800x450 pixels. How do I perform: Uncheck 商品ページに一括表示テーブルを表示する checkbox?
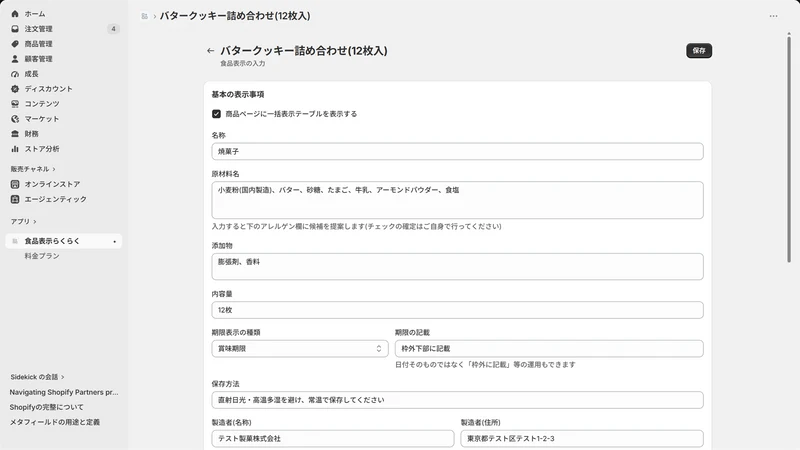pyautogui.click(x=216, y=114)
